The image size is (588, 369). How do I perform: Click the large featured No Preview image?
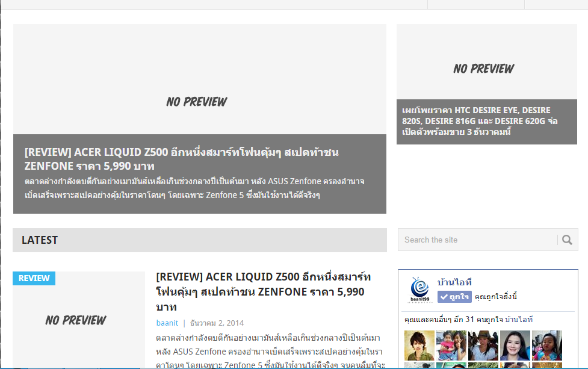pyautogui.click(x=199, y=79)
